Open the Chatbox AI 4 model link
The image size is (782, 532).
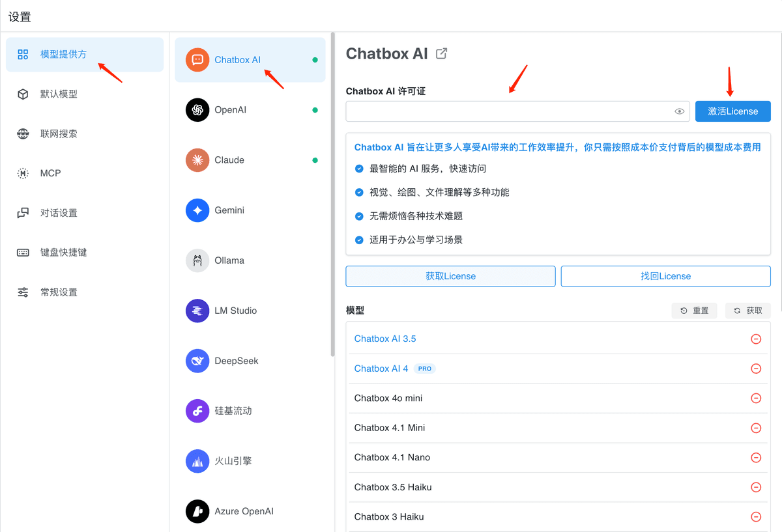pos(381,369)
